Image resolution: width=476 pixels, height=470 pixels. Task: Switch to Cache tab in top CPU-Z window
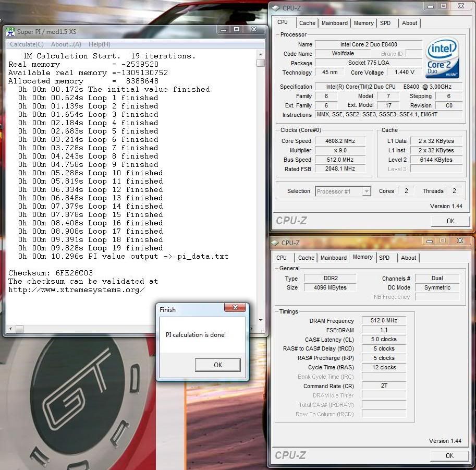point(307,23)
